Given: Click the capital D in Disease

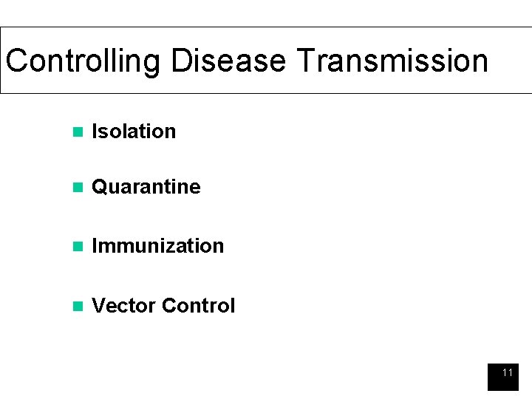Looking at the screenshot, I should tap(181, 61).
